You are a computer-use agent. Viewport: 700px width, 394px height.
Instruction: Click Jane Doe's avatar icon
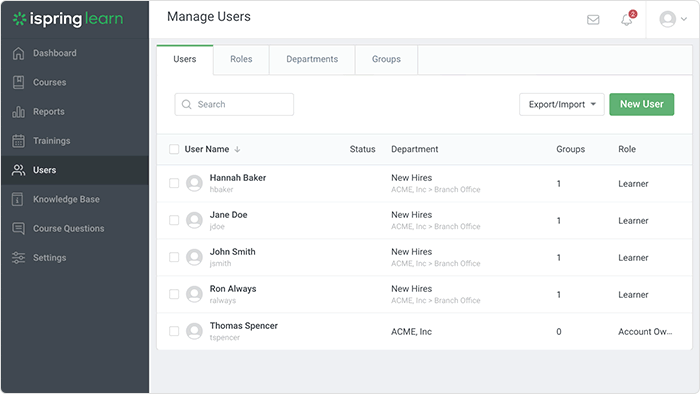click(x=194, y=220)
